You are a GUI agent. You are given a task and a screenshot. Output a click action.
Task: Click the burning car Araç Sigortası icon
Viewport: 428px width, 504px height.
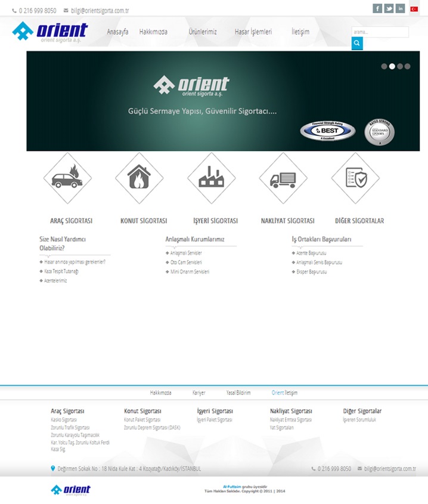67,178
